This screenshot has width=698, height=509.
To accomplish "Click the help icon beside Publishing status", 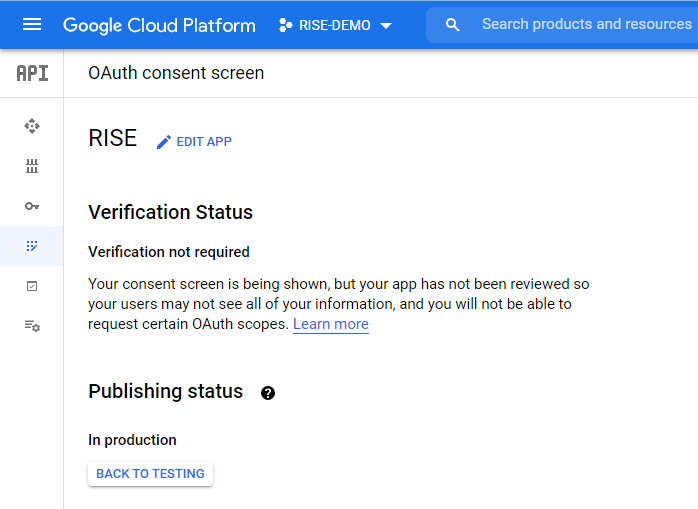I will coord(268,393).
